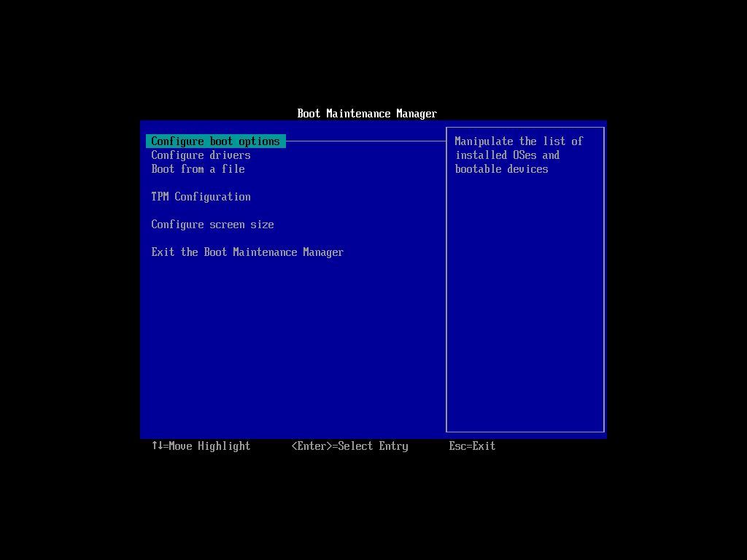Select Configure screen size entry
Image resolution: width=747 pixels, height=560 pixels.
[x=212, y=224]
